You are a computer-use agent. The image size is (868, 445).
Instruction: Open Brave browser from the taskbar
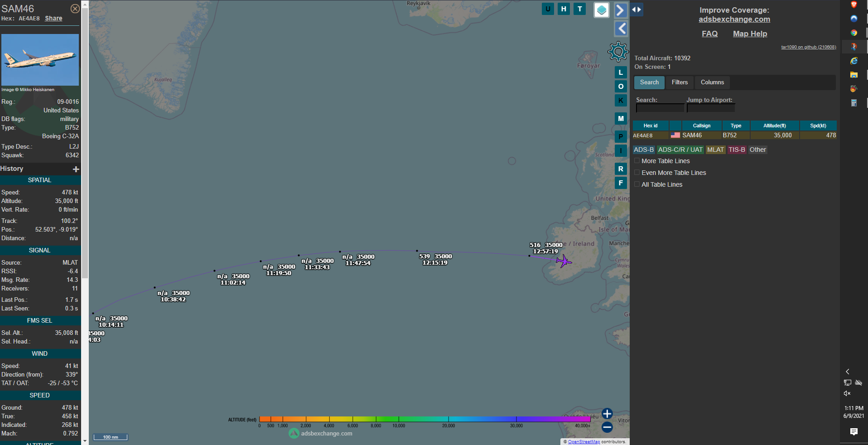click(x=854, y=5)
